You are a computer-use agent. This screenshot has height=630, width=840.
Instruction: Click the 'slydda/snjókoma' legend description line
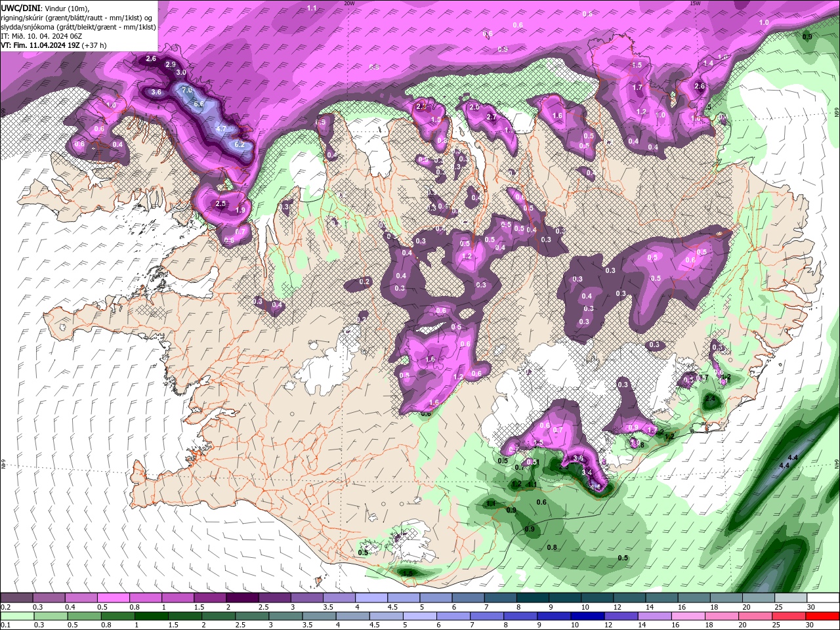(x=79, y=27)
